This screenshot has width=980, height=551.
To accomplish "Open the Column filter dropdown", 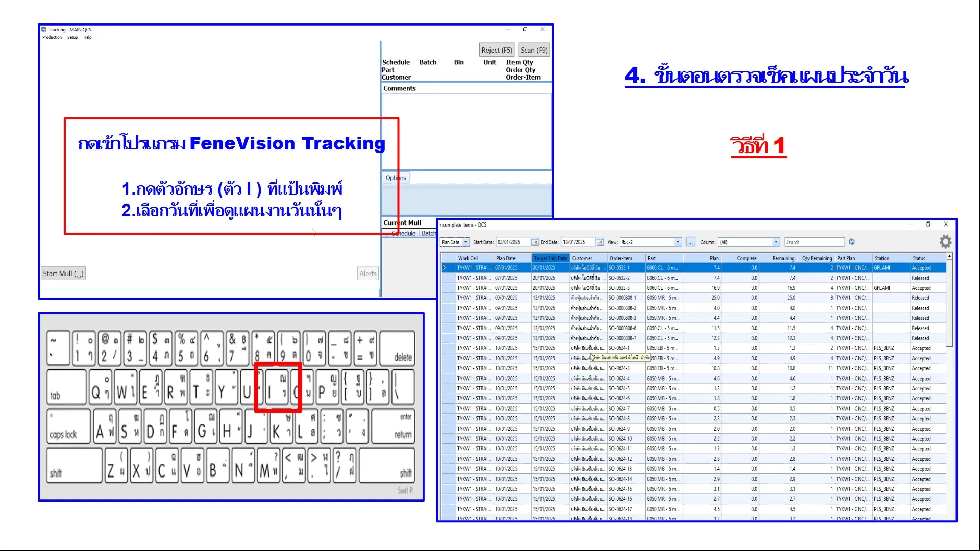I will [776, 242].
